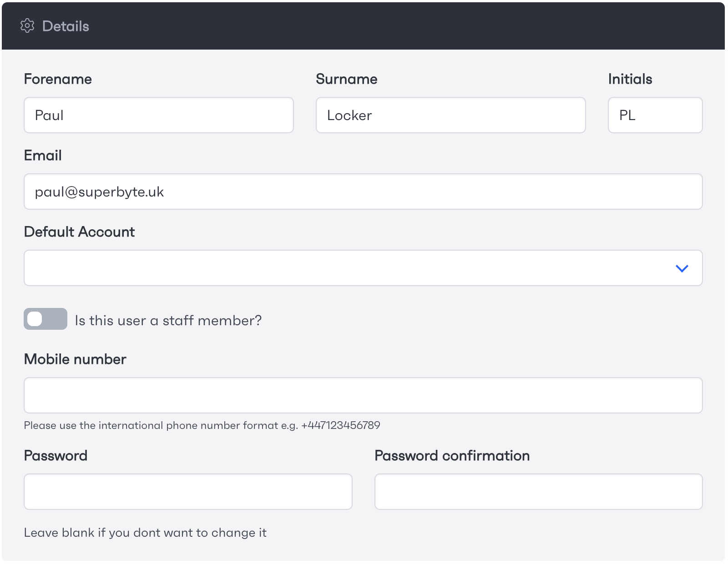This screenshot has height=564, width=728.
Task: Click the Password label
Action: [x=56, y=456]
